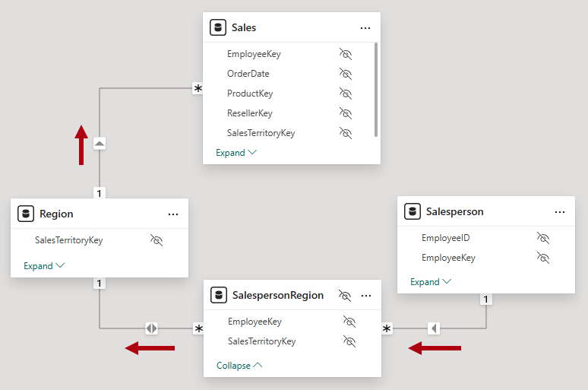Open more options menu for Region table
The height and width of the screenshot is (390, 588).
pos(173,214)
